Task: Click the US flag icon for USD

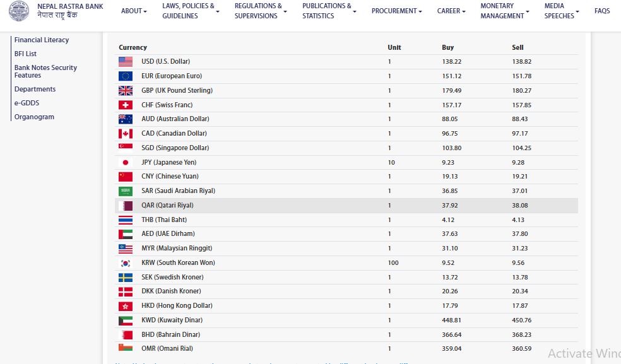Action: [126, 62]
